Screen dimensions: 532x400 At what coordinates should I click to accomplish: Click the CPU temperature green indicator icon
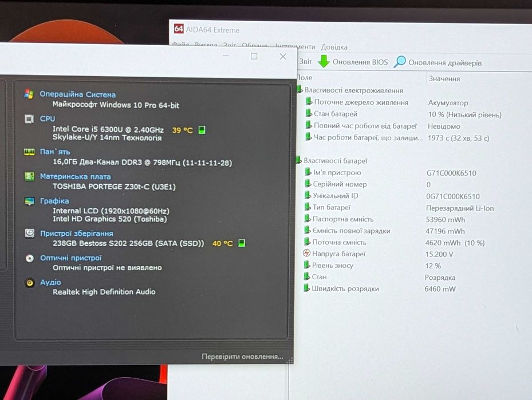202,130
